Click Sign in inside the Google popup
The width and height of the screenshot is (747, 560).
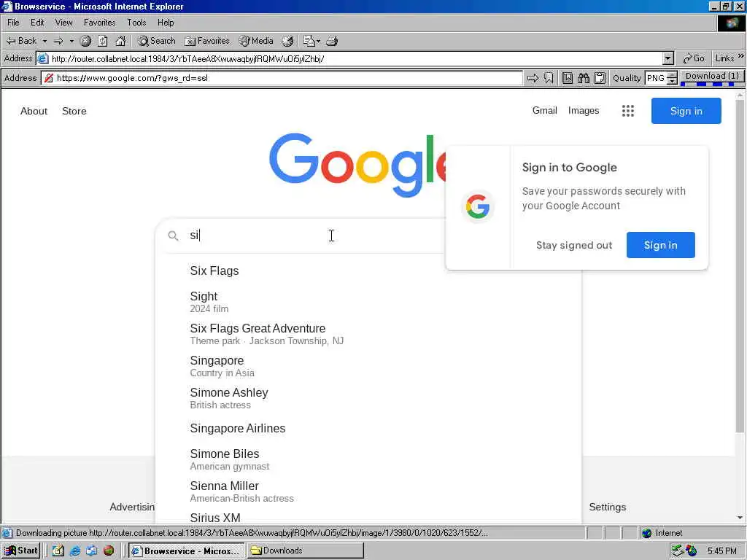click(x=660, y=245)
